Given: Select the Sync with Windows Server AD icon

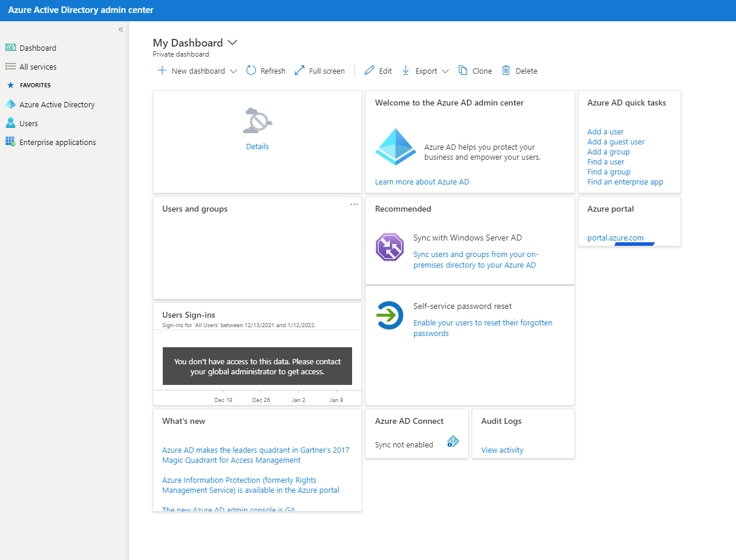Looking at the screenshot, I should click(390, 248).
